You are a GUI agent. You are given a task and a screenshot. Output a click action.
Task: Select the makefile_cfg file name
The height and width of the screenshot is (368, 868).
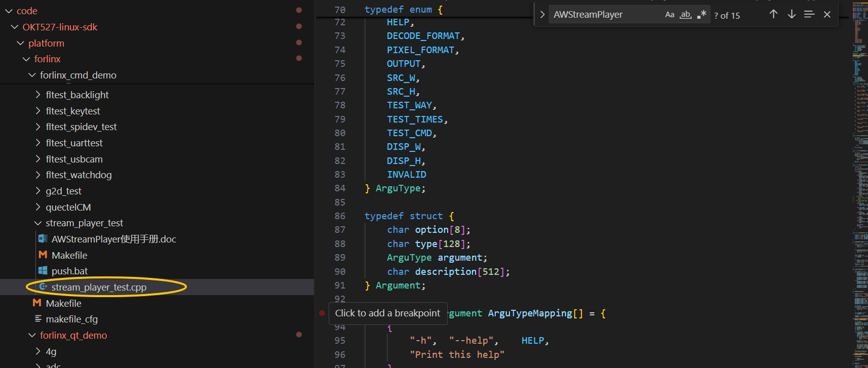pyautogui.click(x=72, y=319)
